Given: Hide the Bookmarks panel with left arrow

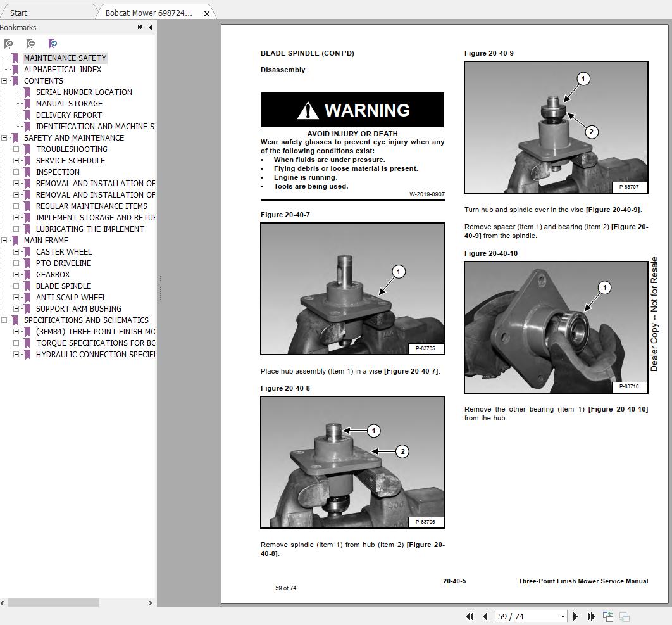Looking at the screenshot, I should point(151,27).
